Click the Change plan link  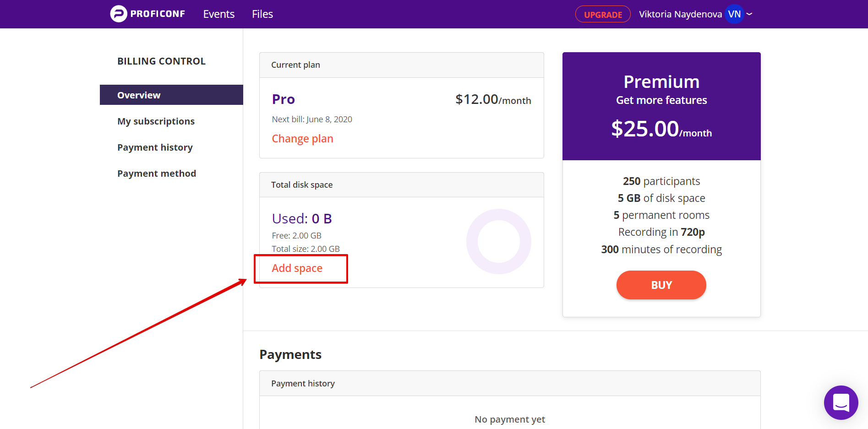coord(302,139)
